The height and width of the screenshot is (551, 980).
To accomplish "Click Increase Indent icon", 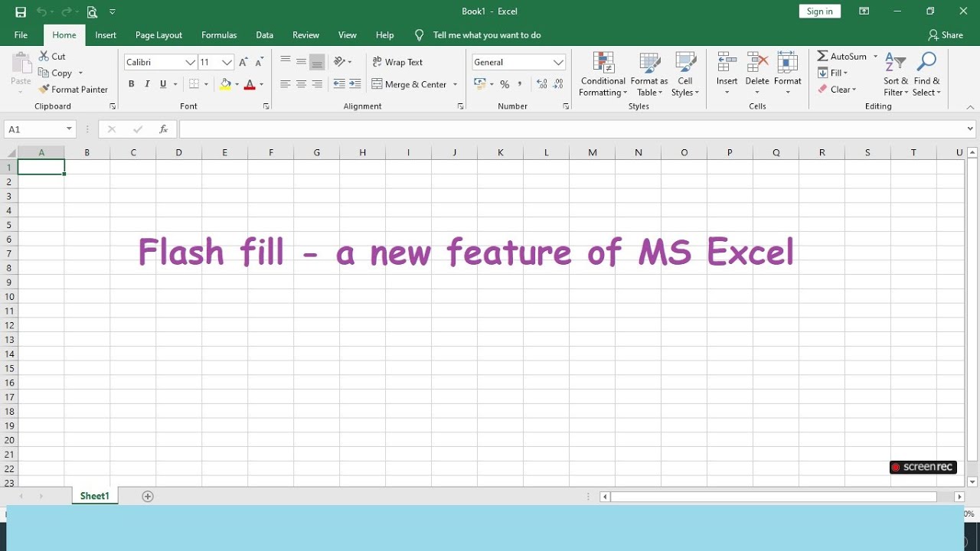I will click(355, 84).
